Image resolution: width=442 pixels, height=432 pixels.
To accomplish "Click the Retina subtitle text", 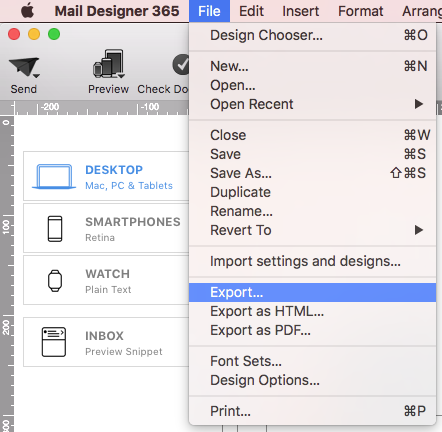I will pyautogui.click(x=100, y=238).
